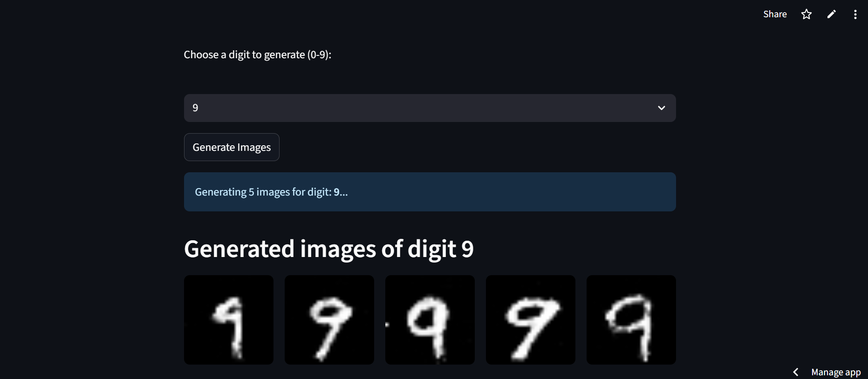Screen dimensions: 868x379
Task: Select the first generated 9 thumbnail
Action: pyautogui.click(x=229, y=320)
